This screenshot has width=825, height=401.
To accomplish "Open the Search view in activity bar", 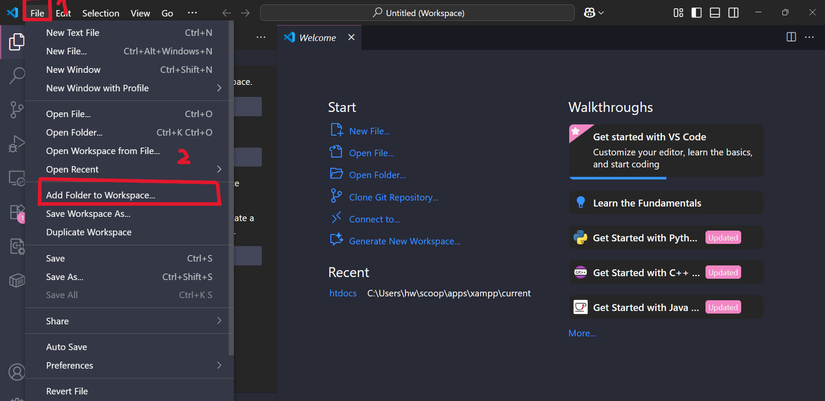I will pos(17,76).
